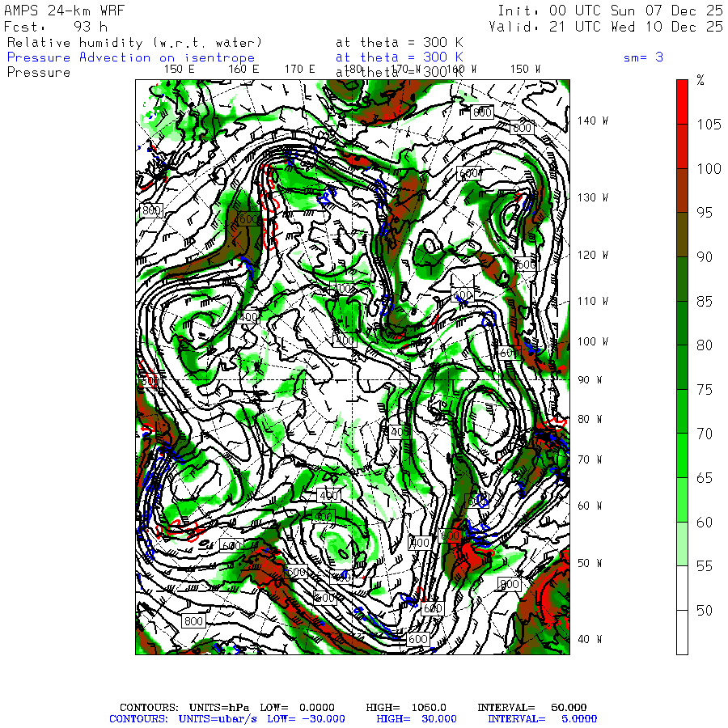This screenshot has width=728, height=728.
Task: Select the '140 W' label right of map
Action: click(593, 121)
